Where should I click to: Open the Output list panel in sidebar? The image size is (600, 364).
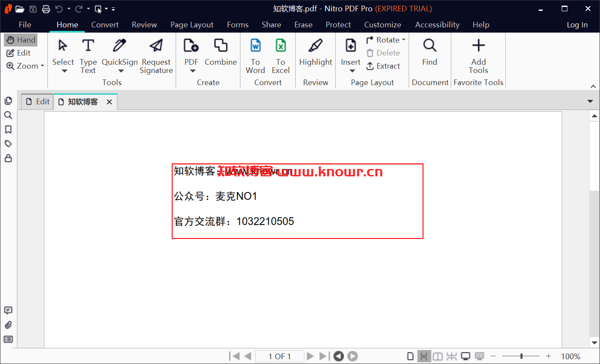pos(8,339)
